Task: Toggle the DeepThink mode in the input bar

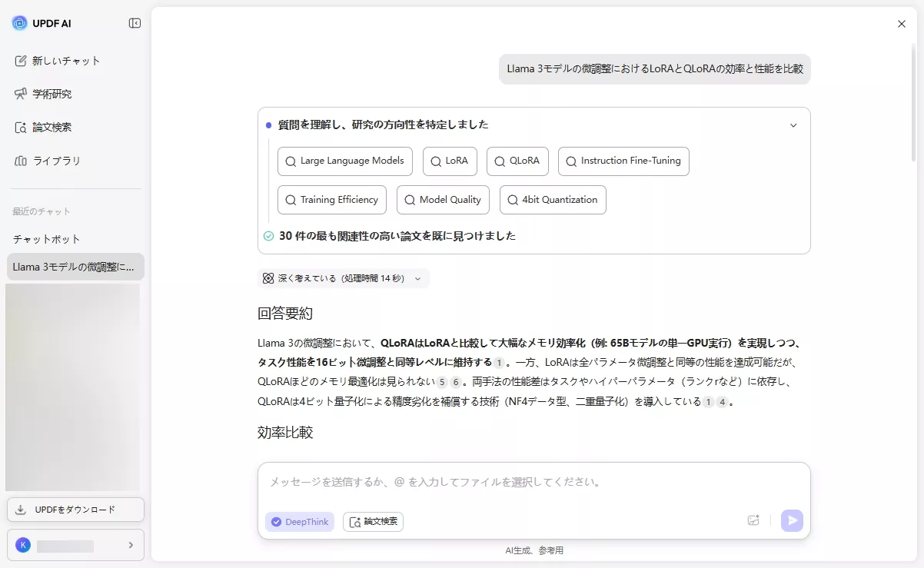Action: pyautogui.click(x=299, y=521)
